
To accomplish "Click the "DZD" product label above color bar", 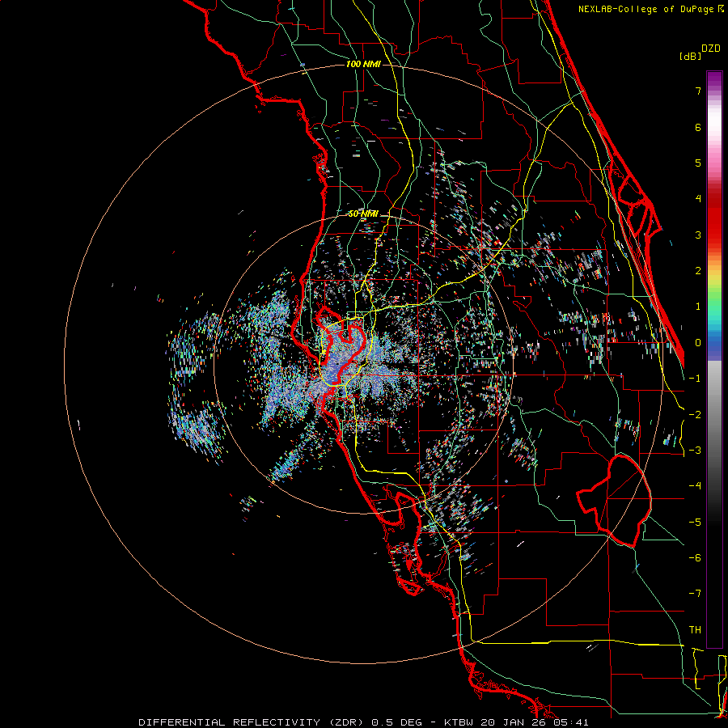I will (x=711, y=49).
